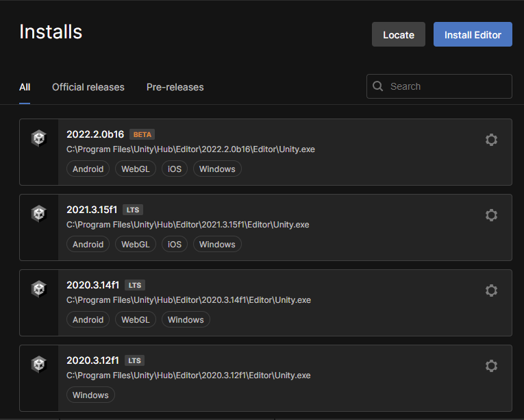Click the LTS badge on 2020.3.14f1
This screenshot has height=420, width=524.
pos(135,285)
